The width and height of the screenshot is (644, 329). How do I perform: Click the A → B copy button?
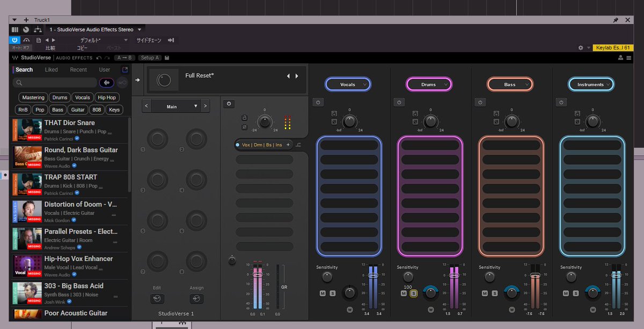point(124,58)
